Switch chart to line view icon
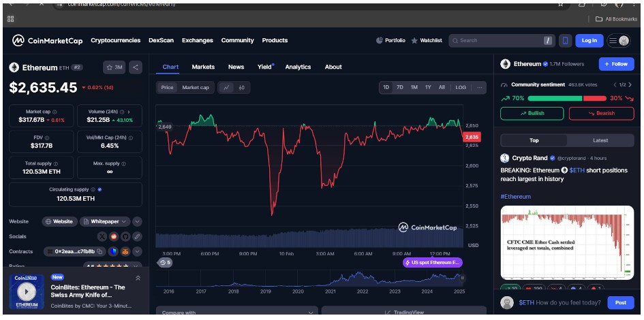The height and width of the screenshot is (320, 644). (x=226, y=87)
